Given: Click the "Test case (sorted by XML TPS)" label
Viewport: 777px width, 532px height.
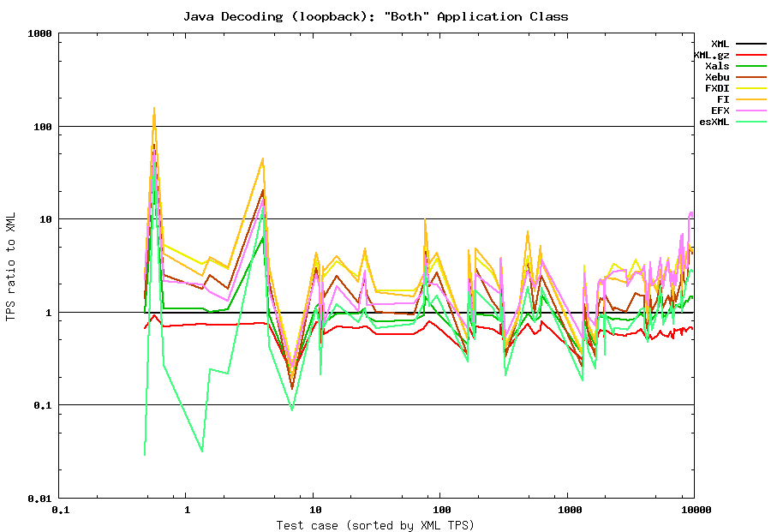Looking at the screenshot, I should pyautogui.click(x=375, y=524).
